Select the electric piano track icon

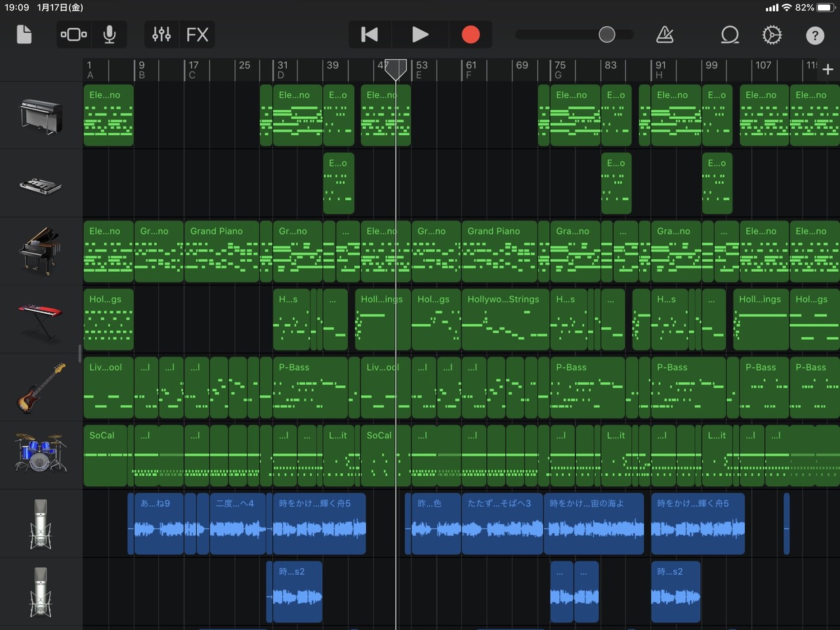41,116
